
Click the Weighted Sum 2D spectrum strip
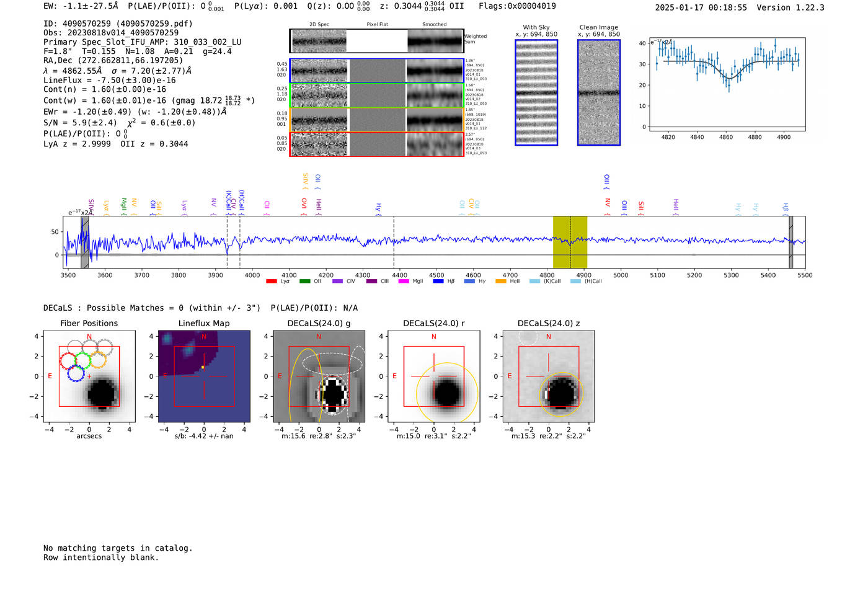click(x=377, y=41)
